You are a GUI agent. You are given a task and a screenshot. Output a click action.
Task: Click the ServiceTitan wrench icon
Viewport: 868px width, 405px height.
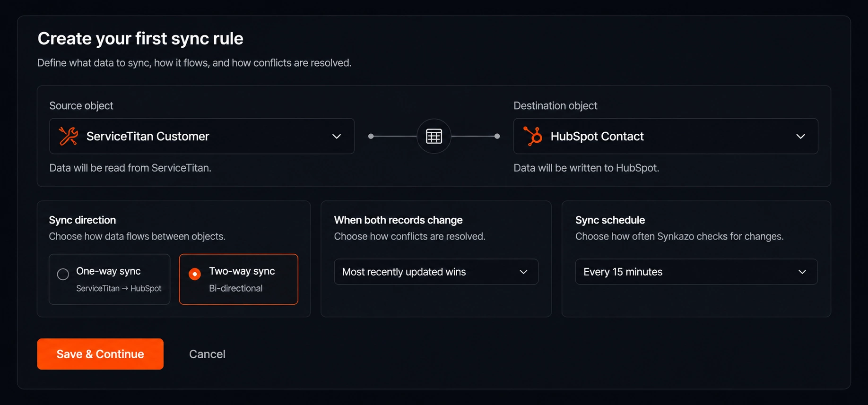(69, 136)
